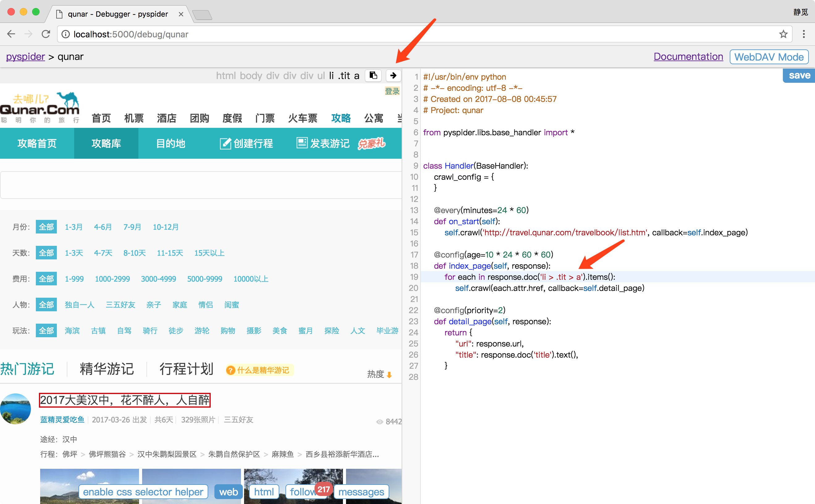Sort by 热度 with the down arrow
The image size is (815, 504).
pyautogui.click(x=389, y=375)
